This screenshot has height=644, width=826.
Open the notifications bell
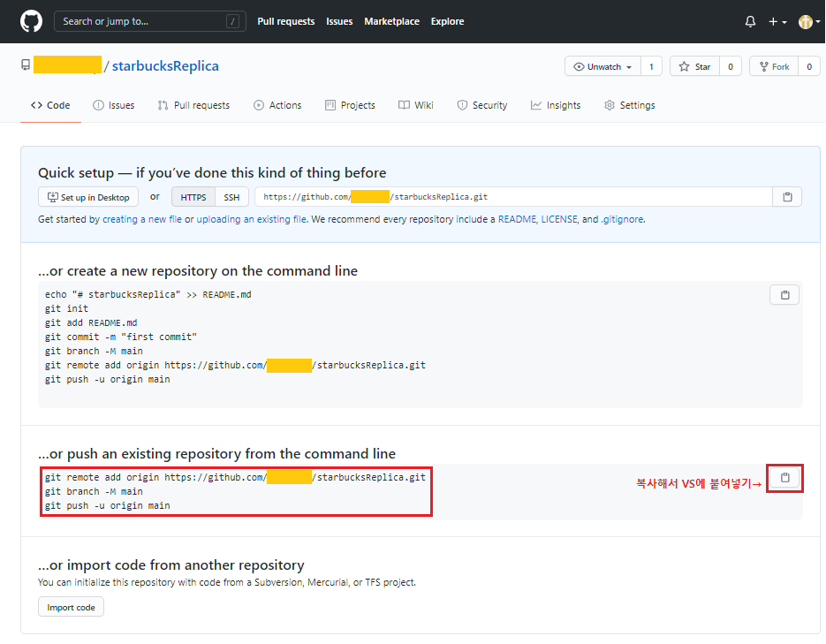point(750,21)
